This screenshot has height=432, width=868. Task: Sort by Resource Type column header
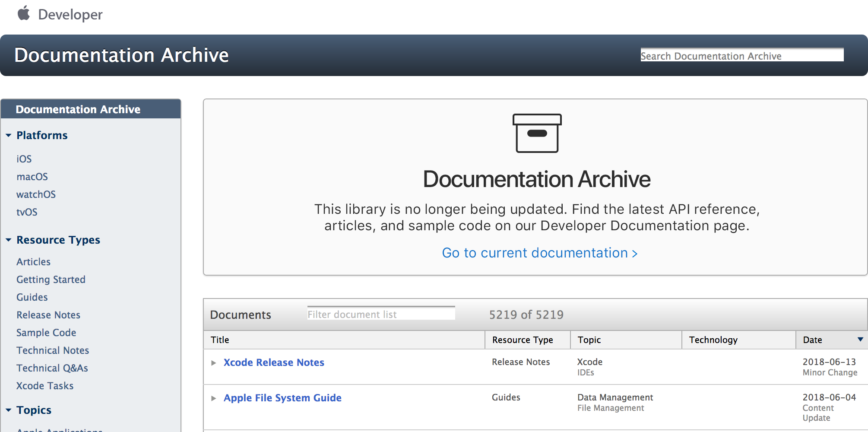[528, 340]
